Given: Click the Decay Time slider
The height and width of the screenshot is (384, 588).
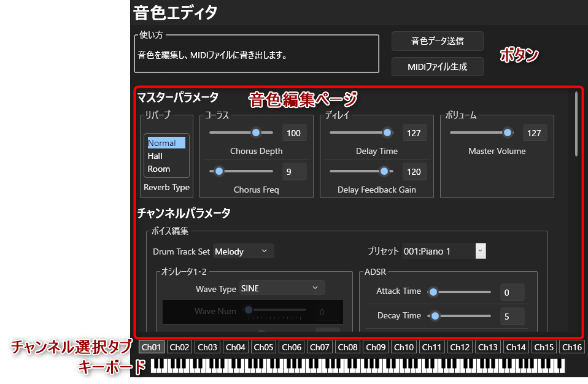Looking at the screenshot, I should click(459, 316).
